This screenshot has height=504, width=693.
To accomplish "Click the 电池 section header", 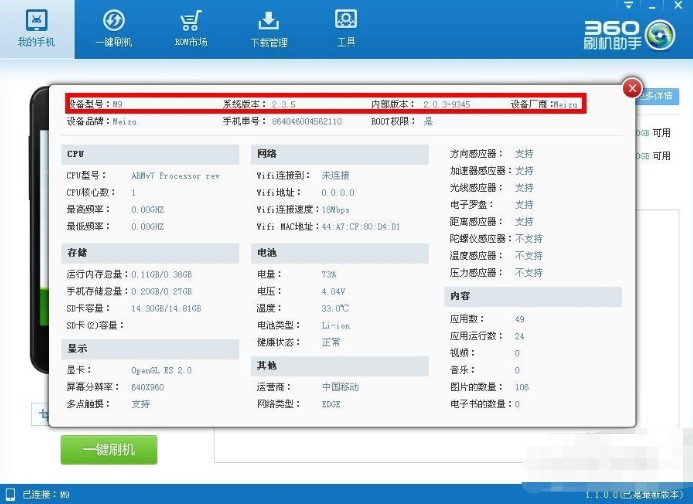I will (340, 253).
